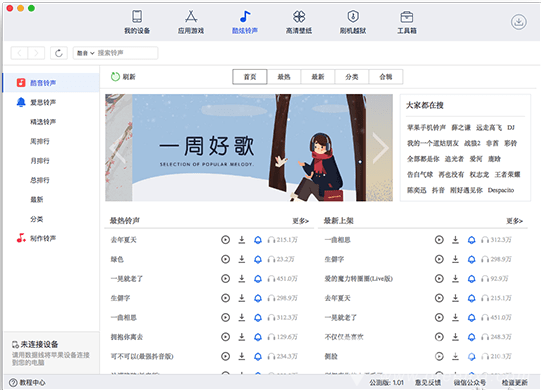Open the 我的设备 device section
The image size is (541, 390).
(137, 22)
